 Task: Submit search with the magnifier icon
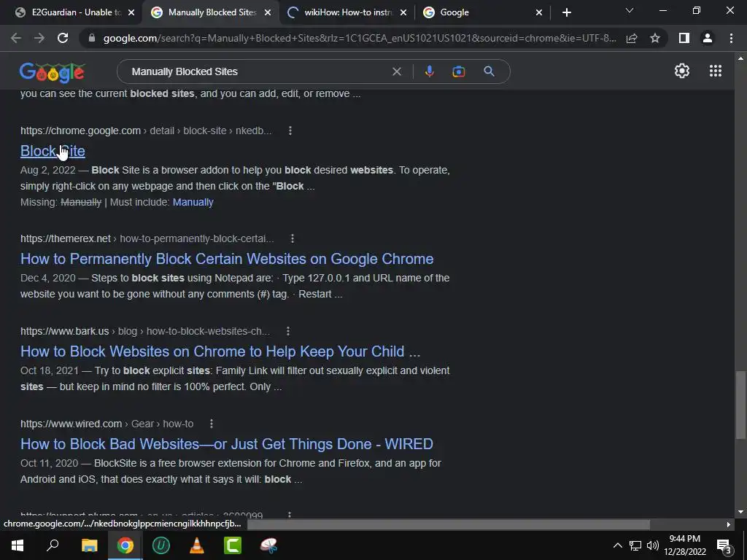tap(489, 71)
